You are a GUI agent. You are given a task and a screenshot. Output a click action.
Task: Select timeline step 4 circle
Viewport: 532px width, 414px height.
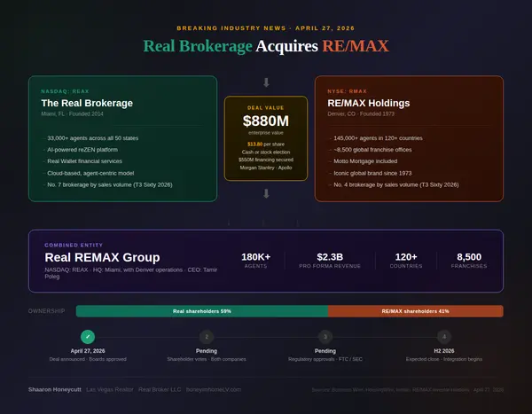click(444, 337)
